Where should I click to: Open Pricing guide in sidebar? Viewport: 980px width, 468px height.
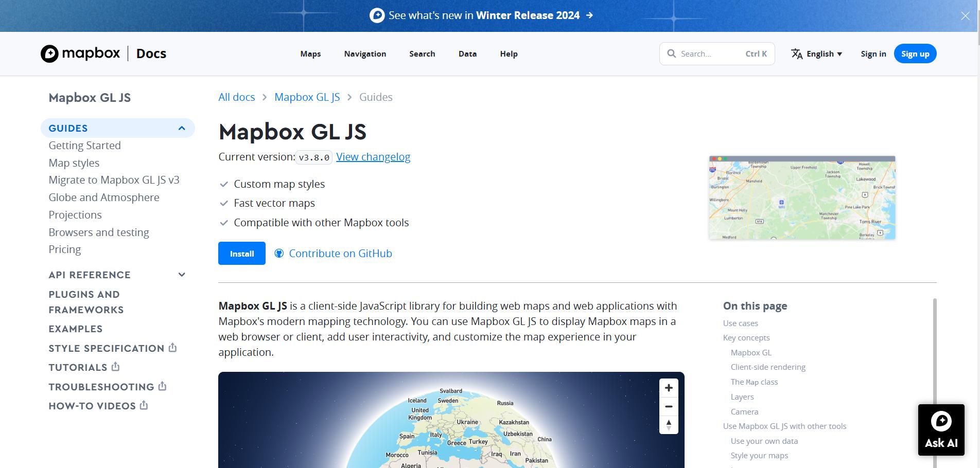(65, 249)
